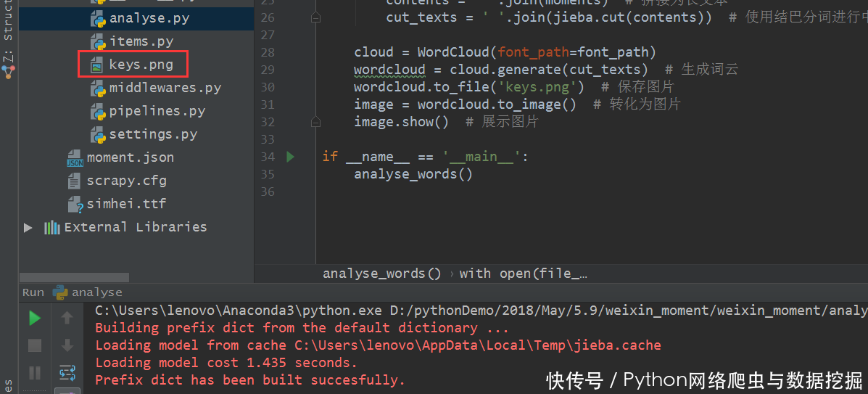Click the Run panel label

click(x=33, y=292)
